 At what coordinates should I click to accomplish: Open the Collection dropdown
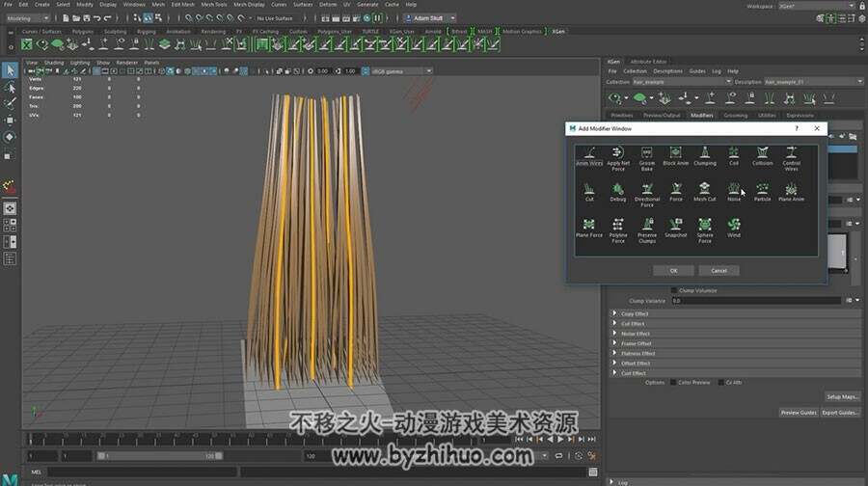click(682, 82)
